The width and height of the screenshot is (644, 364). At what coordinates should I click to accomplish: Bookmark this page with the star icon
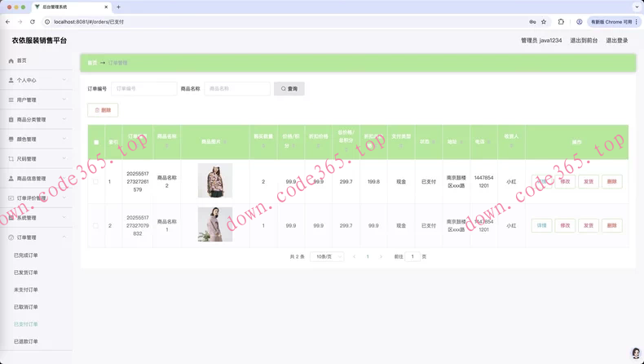544,22
